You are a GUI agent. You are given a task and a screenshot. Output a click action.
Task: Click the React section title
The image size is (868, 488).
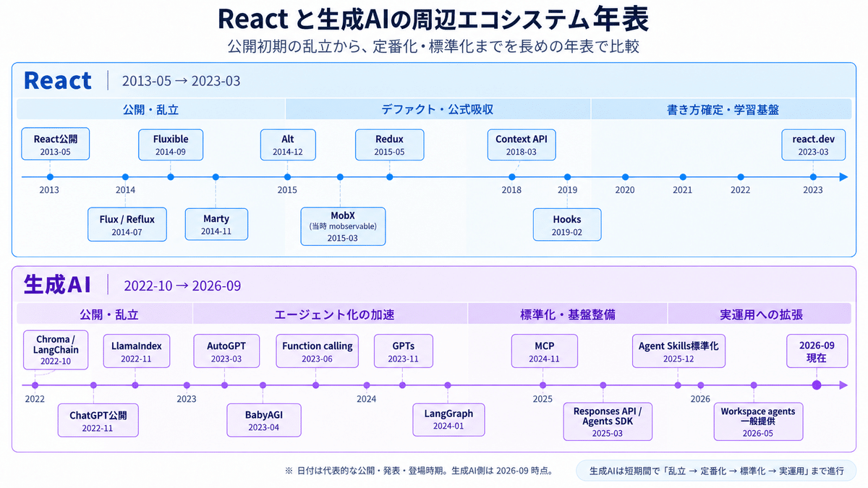point(58,80)
